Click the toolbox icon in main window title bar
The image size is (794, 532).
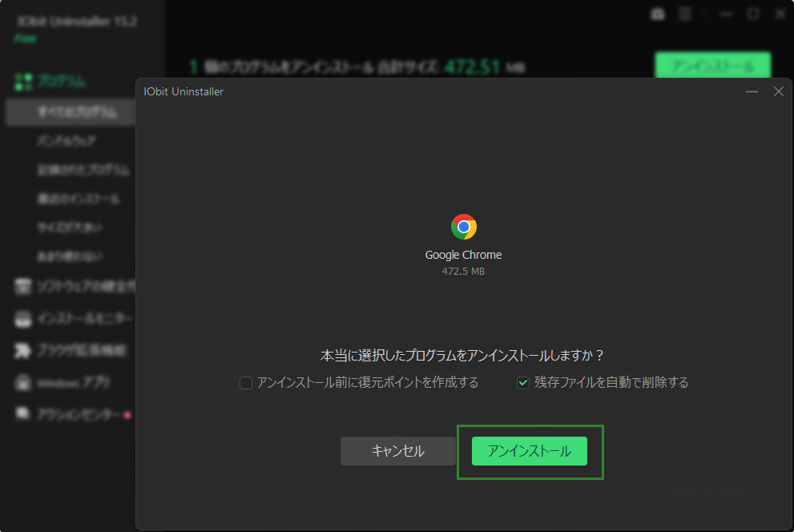pyautogui.click(x=658, y=14)
